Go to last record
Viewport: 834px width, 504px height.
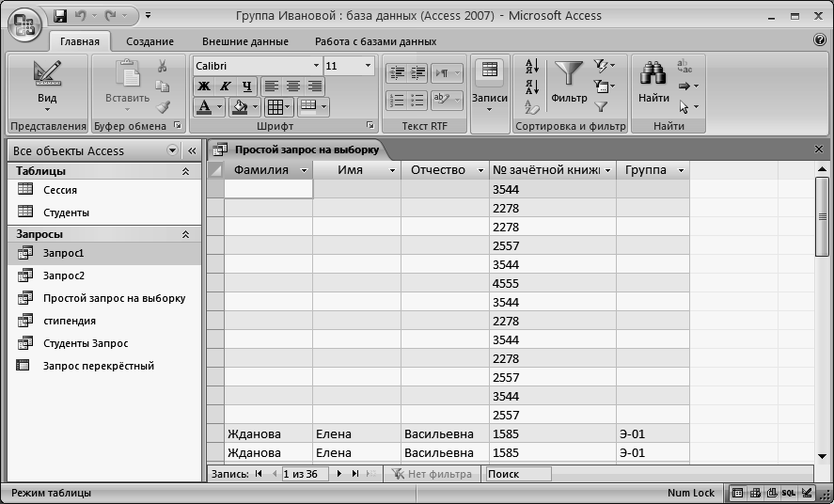point(355,474)
